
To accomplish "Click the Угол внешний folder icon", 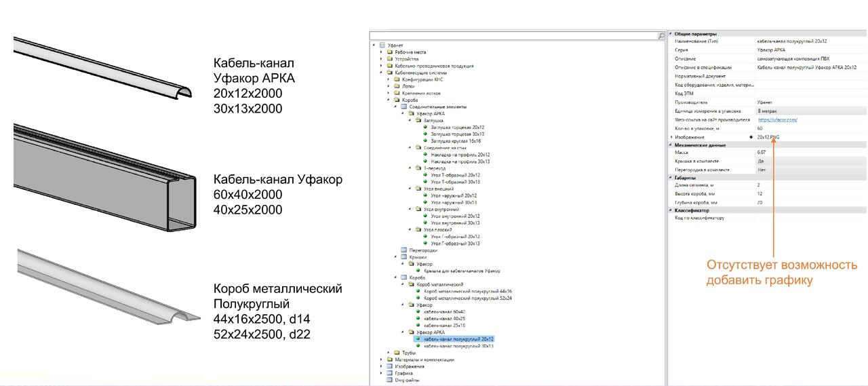I will click(x=418, y=189).
